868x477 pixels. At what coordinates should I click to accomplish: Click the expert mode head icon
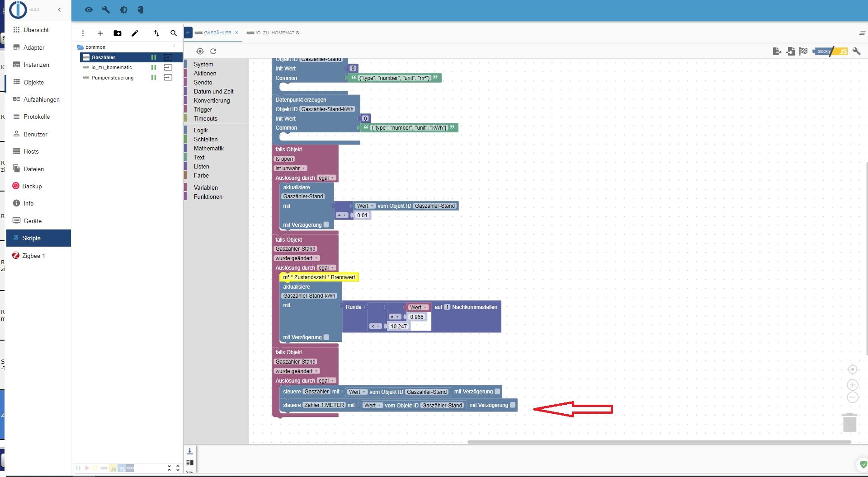(x=141, y=9)
